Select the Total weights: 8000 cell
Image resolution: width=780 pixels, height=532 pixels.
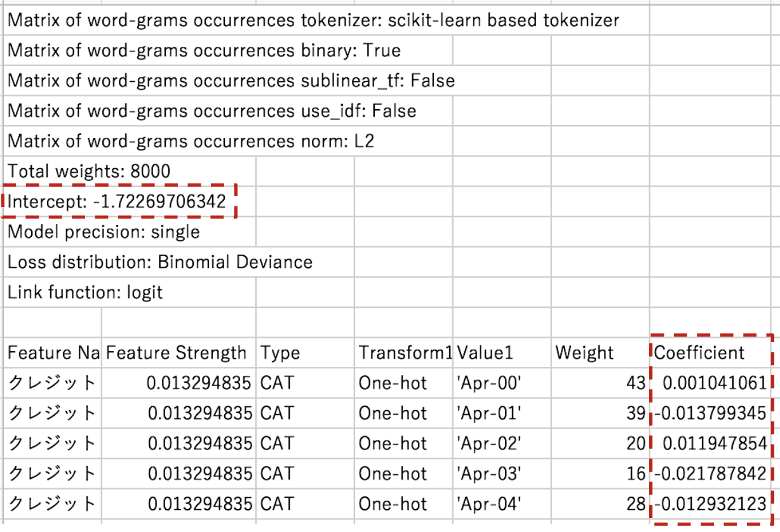point(89,171)
